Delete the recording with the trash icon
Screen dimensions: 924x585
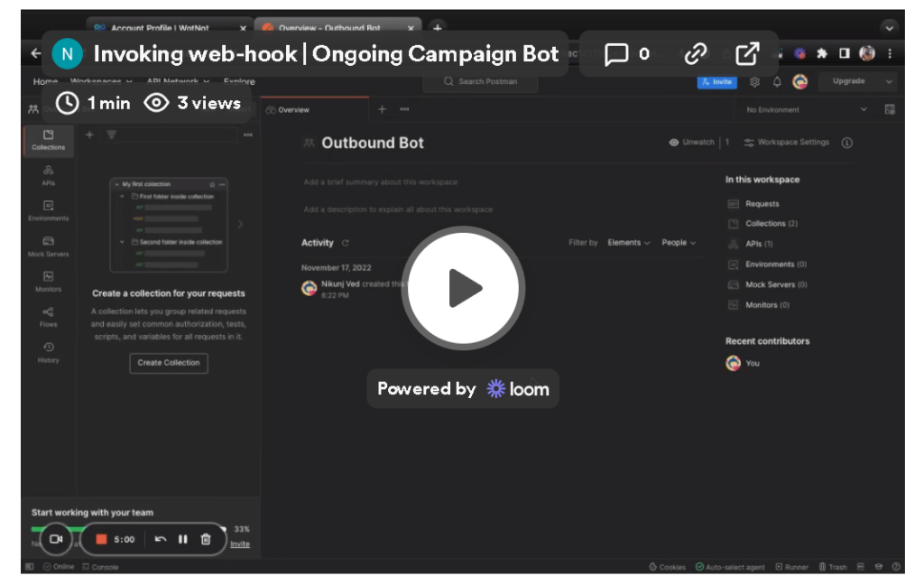206,539
